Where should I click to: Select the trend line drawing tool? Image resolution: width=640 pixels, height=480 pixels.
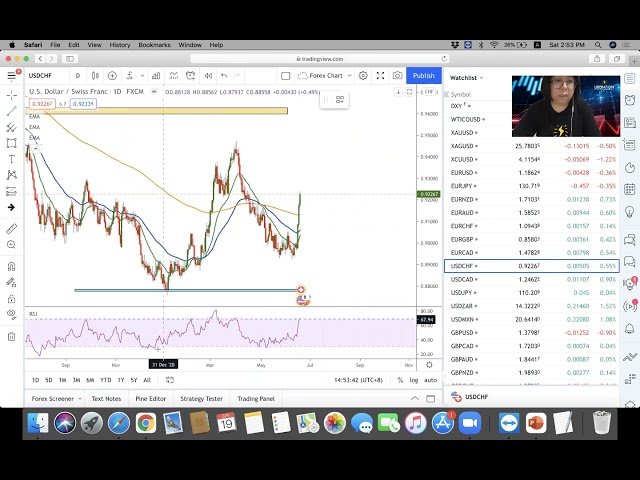pos(12,111)
